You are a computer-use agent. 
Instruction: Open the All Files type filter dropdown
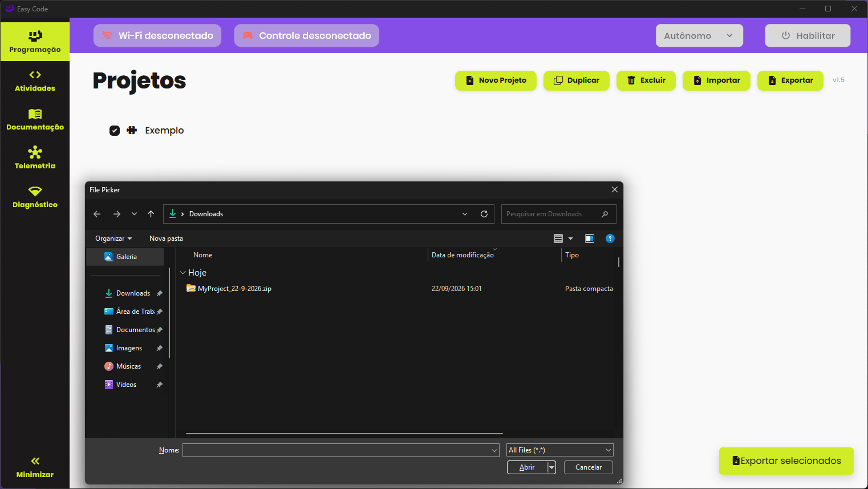560,450
